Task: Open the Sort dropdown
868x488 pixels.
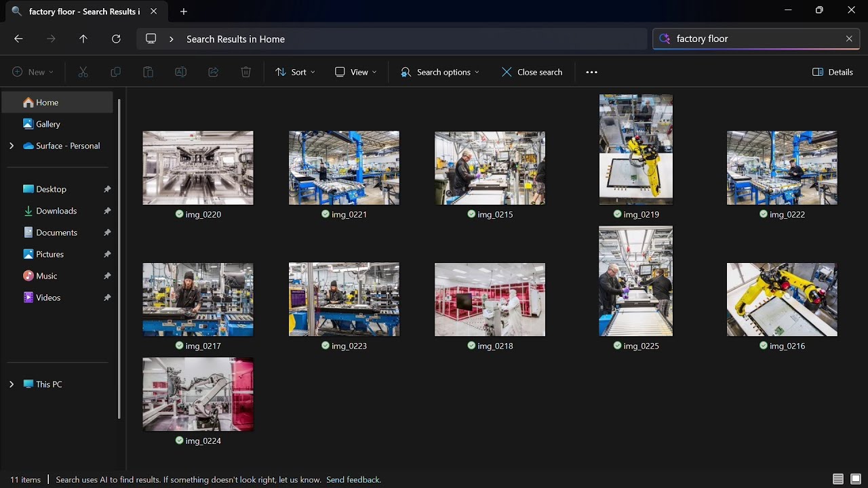Action: point(295,72)
